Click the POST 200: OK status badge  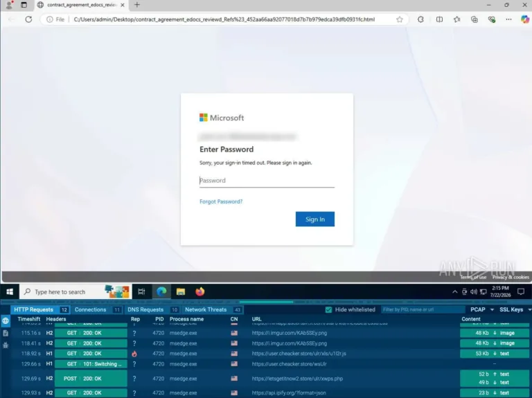coord(91,379)
